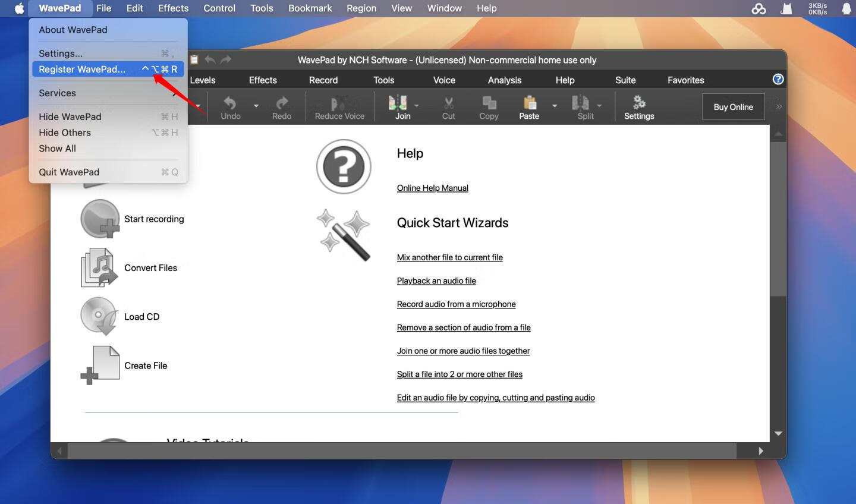Open the Effects menu in menu bar

[173, 8]
